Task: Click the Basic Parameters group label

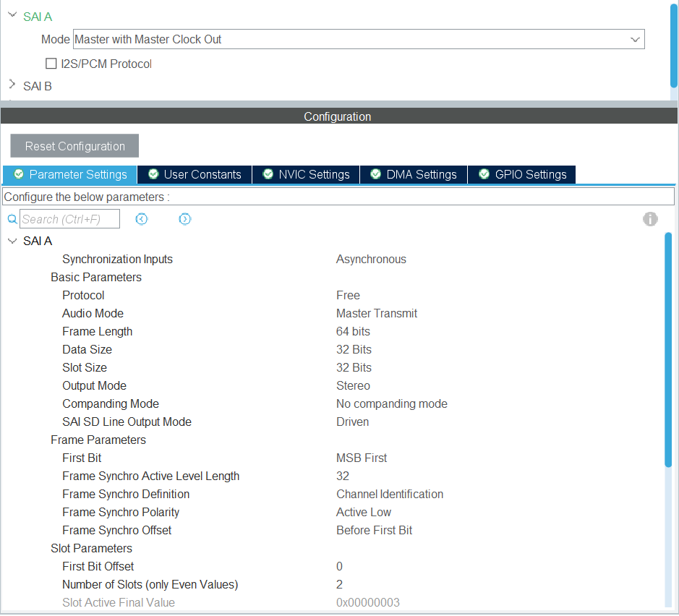Action: [x=96, y=278]
